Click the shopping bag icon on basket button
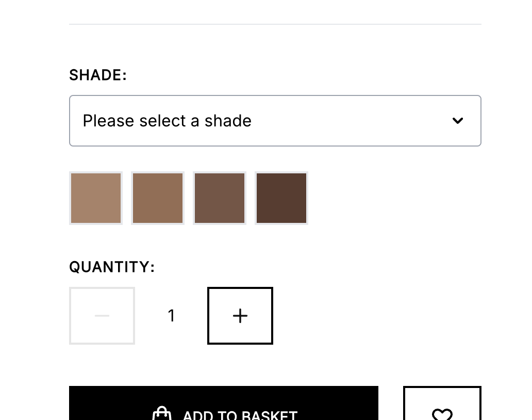532x420 pixels. (x=162, y=413)
